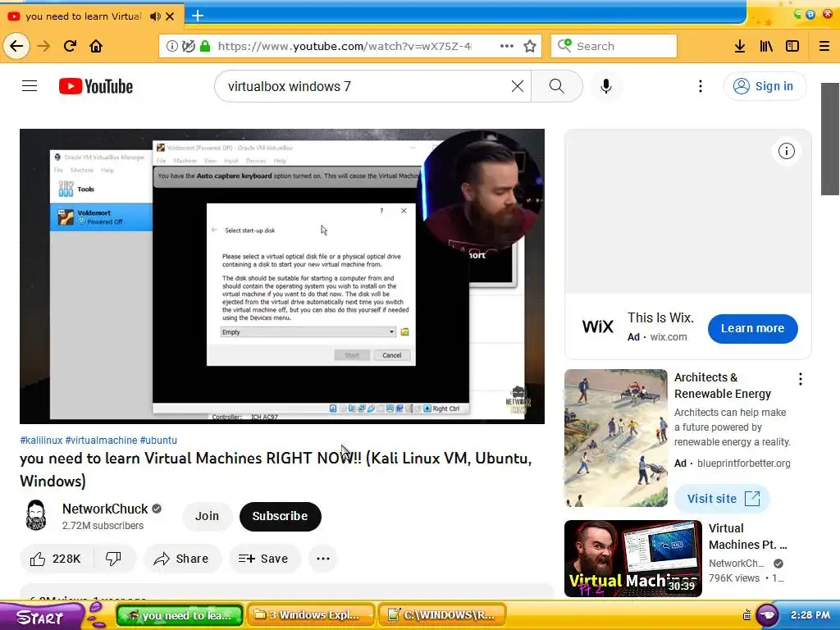Open the Virtual Machines Pt. 2 thumbnail
This screenshot has width=840, height=630.
(632, 558)
